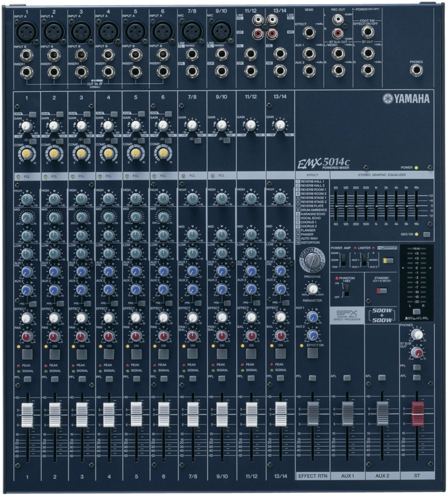Click the FOOT SW effect on/off jack
The image size is (448, 497).
point(367,32)
